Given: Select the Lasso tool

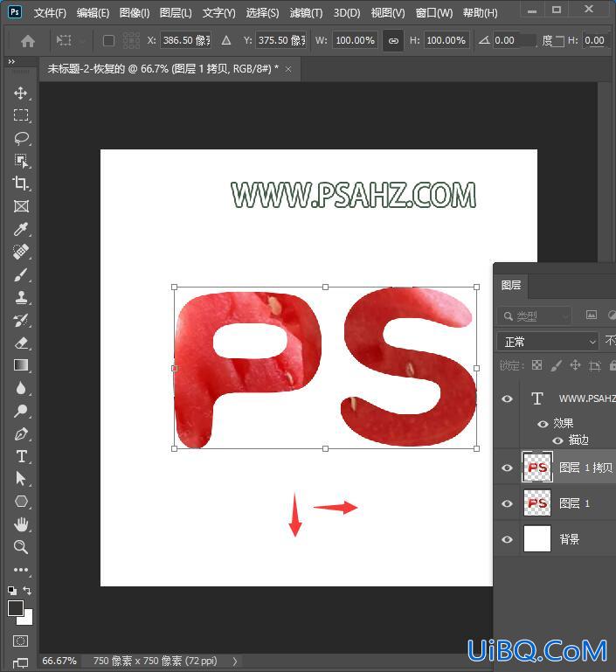Looking at the screenshot, I should coord(21,138).
